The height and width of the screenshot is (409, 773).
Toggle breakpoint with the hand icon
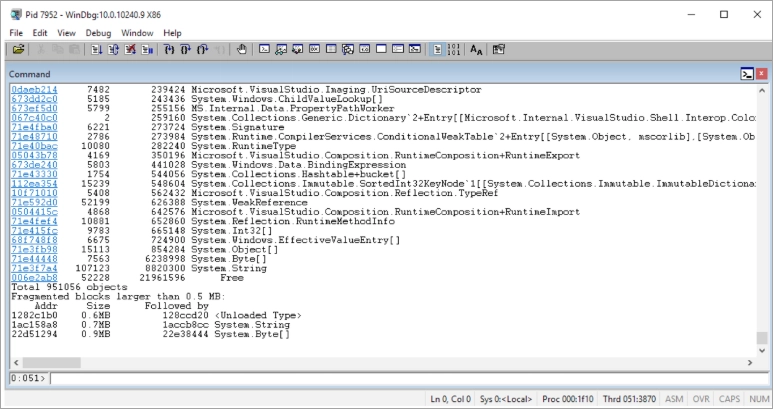pos(242,49)
